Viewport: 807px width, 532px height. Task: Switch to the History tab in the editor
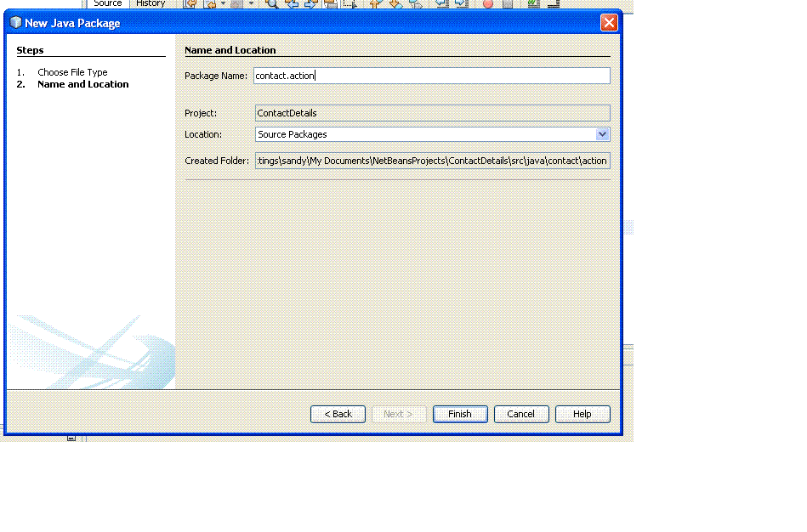151,3
